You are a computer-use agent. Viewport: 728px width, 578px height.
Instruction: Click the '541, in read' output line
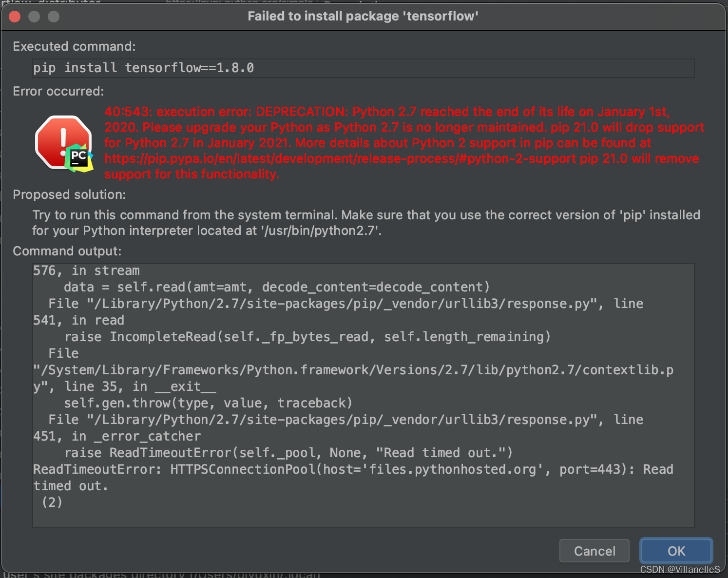[78, 320]
